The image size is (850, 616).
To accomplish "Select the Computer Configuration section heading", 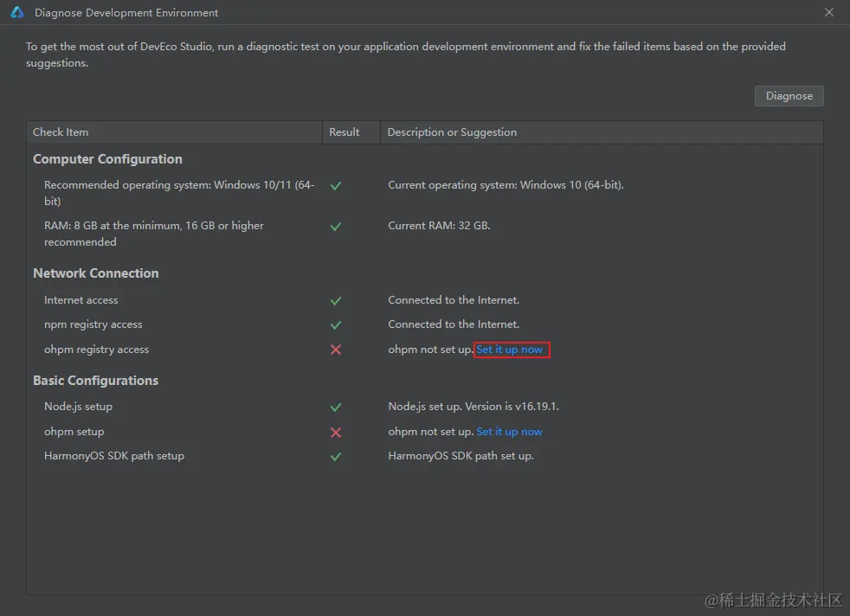I will click(107, 159).
